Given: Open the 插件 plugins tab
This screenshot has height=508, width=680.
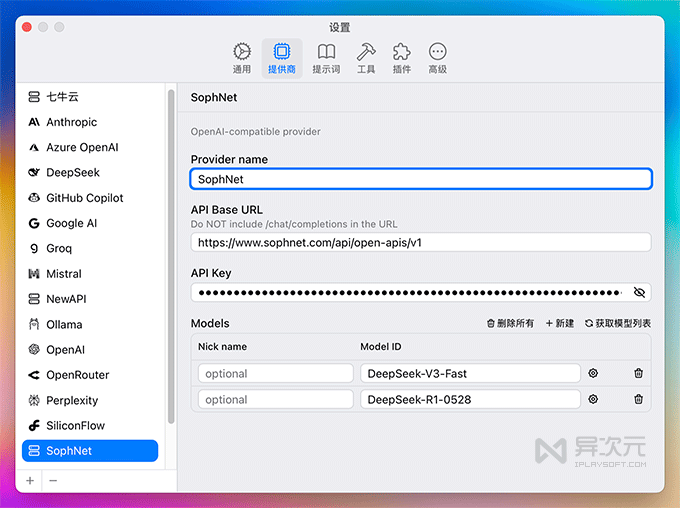Looking at the screenshot, I should 402,58.
